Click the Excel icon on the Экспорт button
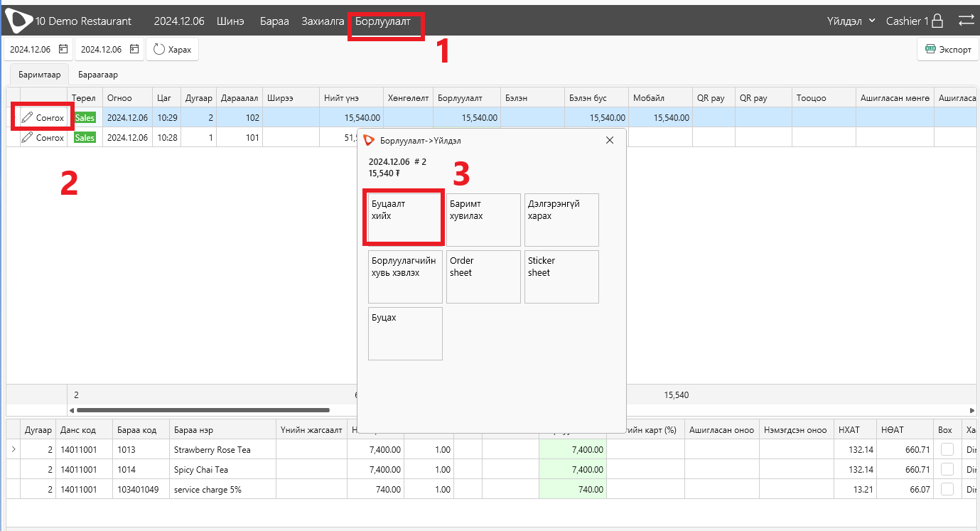The height and width of the screenshot is (531, 980). (x=930, y=50)
